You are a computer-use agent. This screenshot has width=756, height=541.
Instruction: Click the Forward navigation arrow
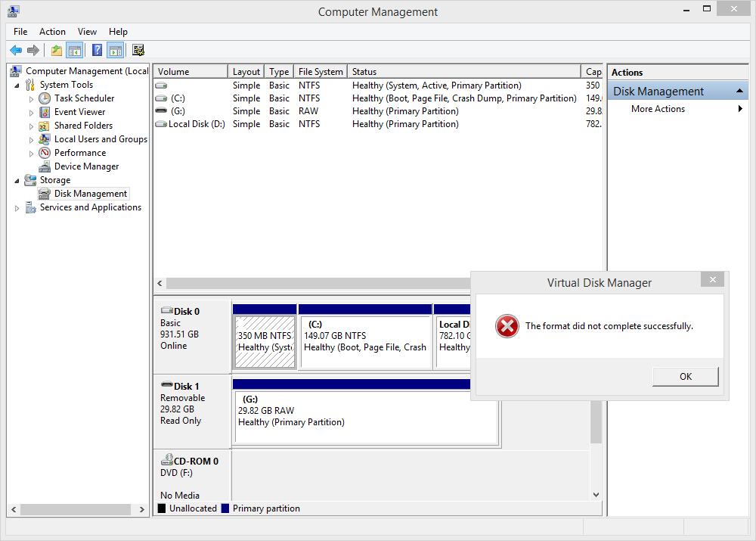tap(33, 50)
